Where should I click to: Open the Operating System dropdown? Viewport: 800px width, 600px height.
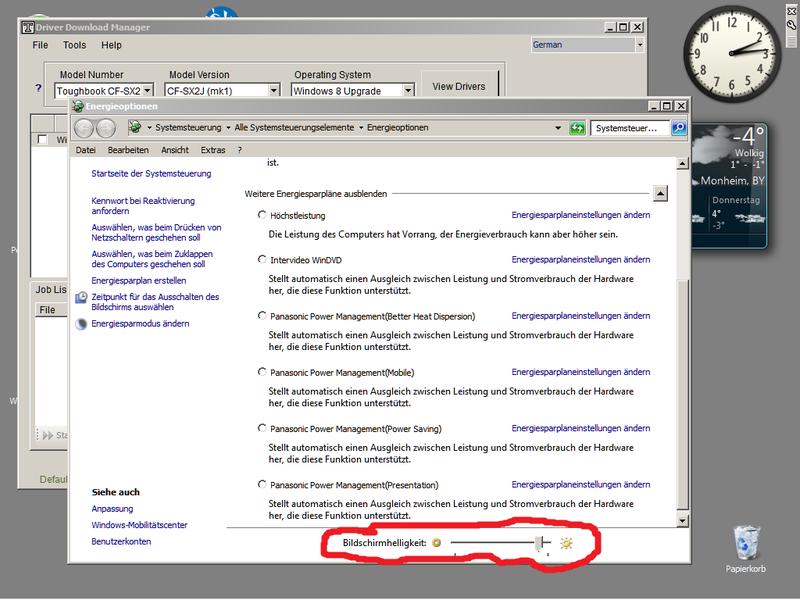pyautogui.click(x=408, y=90)
